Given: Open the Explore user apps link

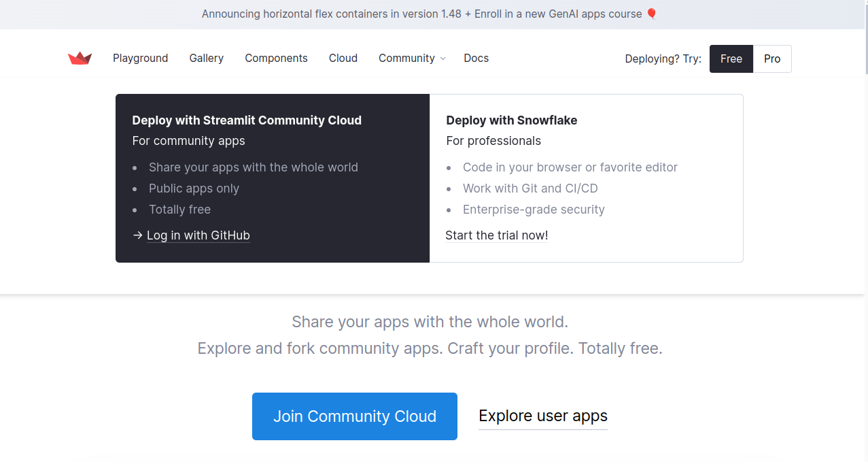Looking at the screenshot, I should coord(542,416).
